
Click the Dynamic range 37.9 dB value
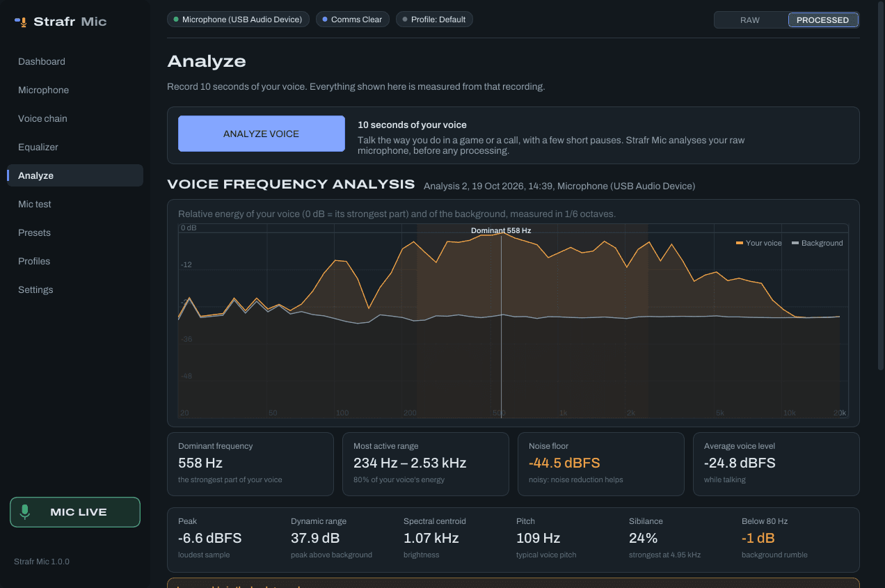[x=315, y=538]
